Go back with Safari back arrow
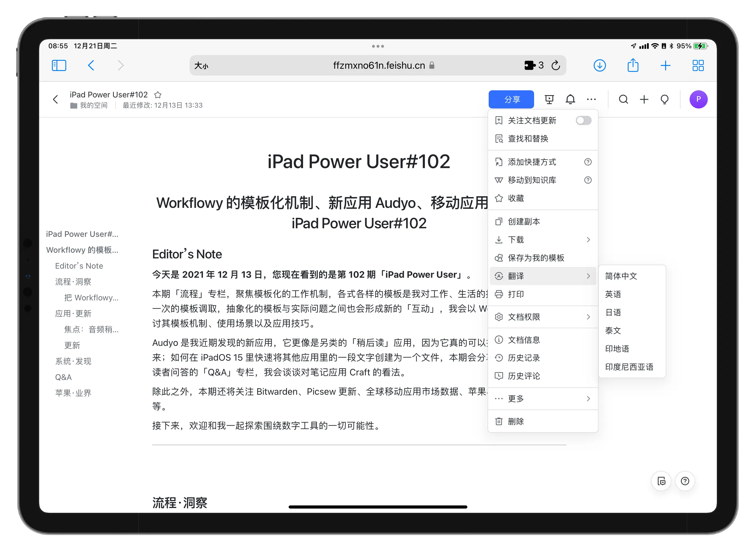 point(91,65)
